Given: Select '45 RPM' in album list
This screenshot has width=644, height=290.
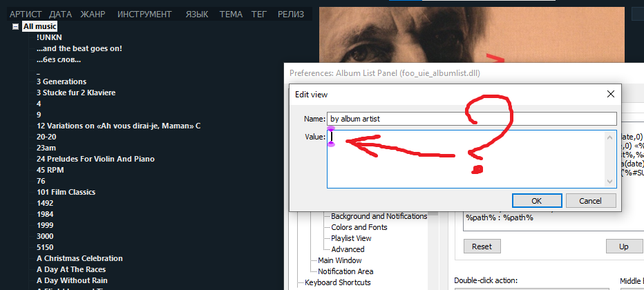Looking at the screenshot, I should (50, 171).
